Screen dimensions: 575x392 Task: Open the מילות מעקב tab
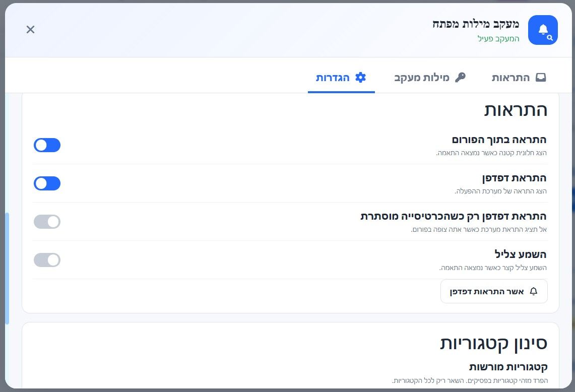pos(430,78)
